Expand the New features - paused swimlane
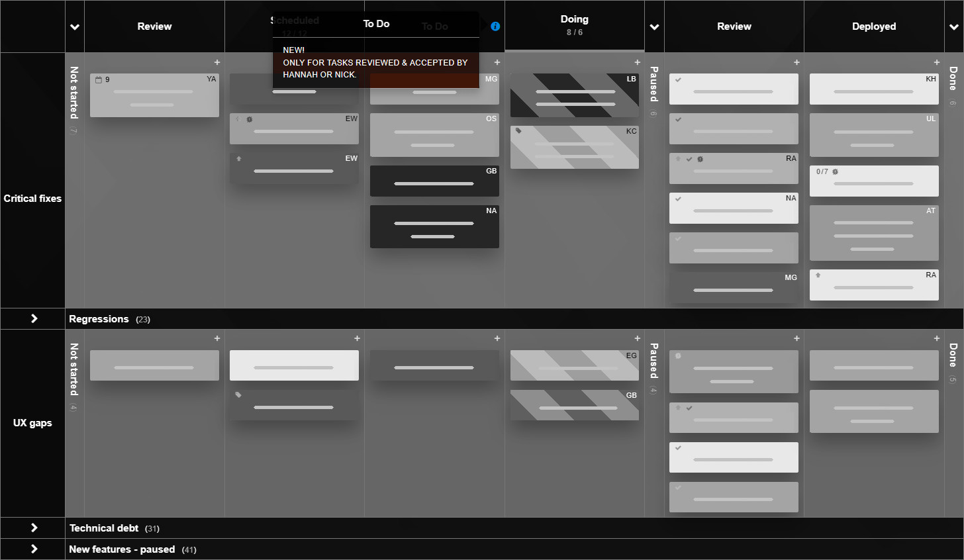 point(34,549)
